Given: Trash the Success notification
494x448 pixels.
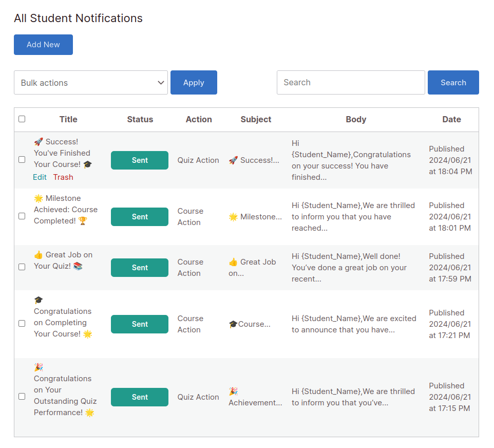Looking at the screenshot, I should pyautogui.click(x=63, y=177).
